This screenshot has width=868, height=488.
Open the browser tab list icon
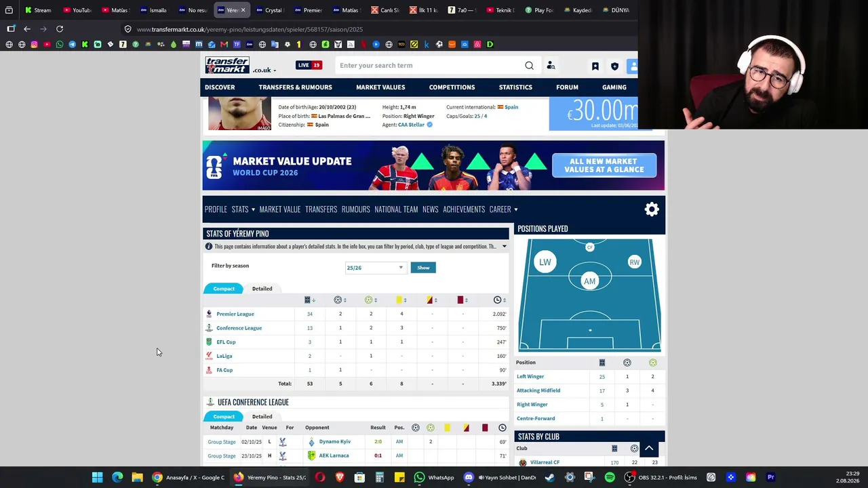[x=9, y=10]
